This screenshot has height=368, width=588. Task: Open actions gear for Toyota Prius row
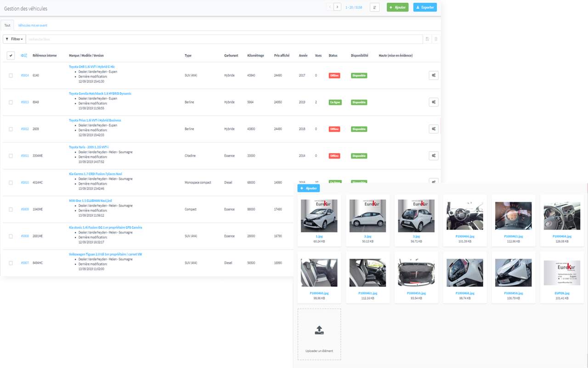point(433,129)
